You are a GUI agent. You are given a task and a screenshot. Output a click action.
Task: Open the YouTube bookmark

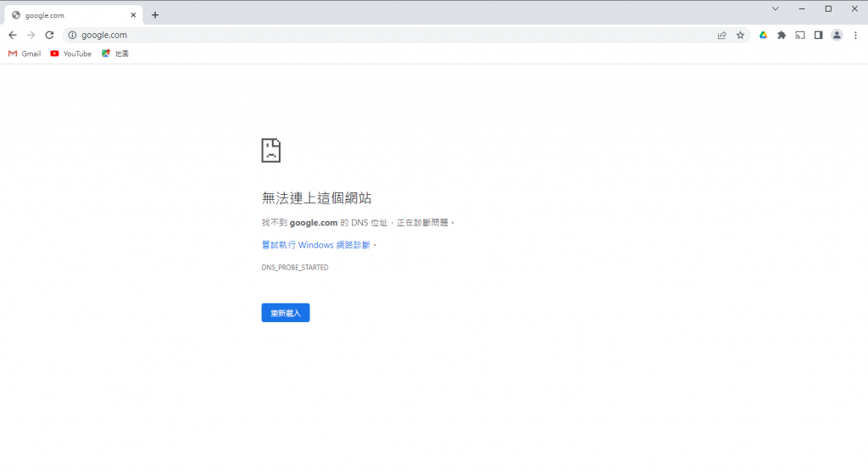coord(71,53)
